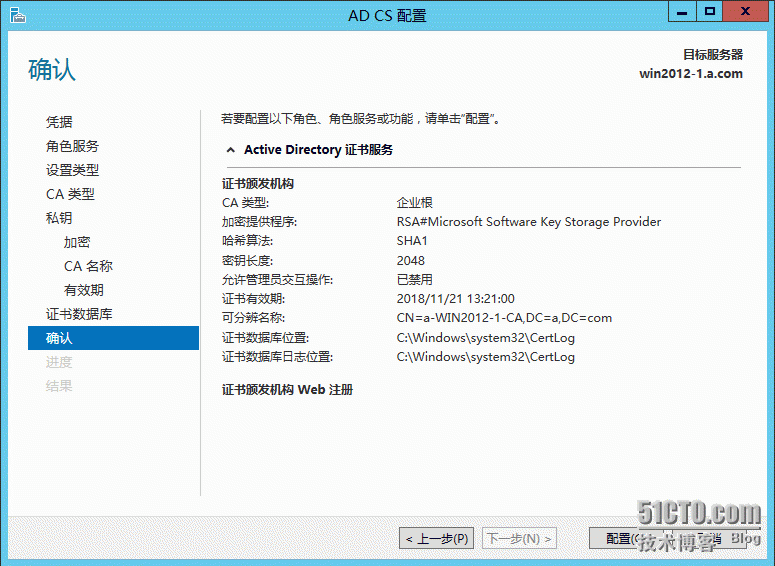Click the 证书颁发机构 Web 注册 heading
Image resolution: width=775 pixels, height=566 pixels.
[x=288, y=390]
